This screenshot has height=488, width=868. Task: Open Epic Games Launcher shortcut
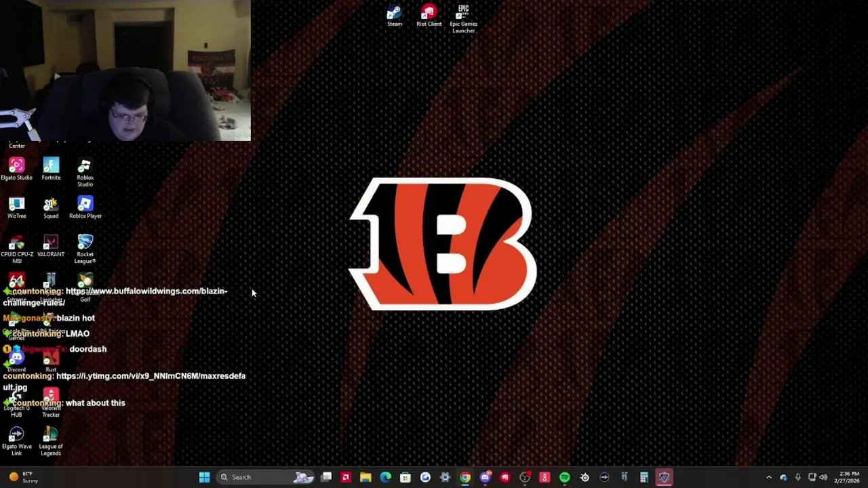463,19
